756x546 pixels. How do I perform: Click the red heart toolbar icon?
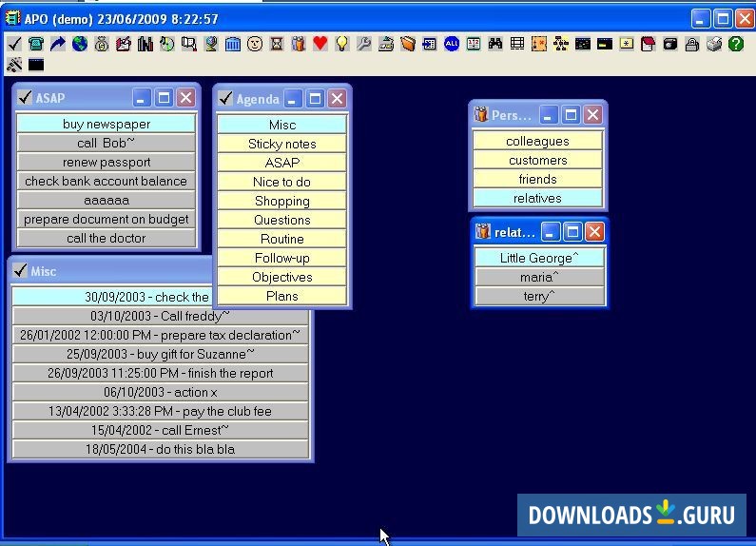[320, 44]
